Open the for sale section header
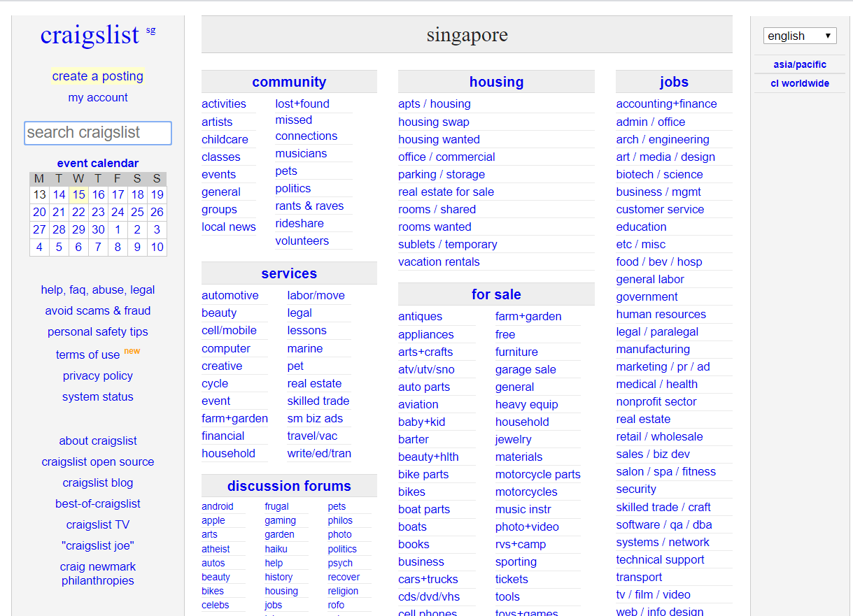Image resolution: width=853 pixels, height=616 pixels. pyautogui.click(x=496, y=294)
